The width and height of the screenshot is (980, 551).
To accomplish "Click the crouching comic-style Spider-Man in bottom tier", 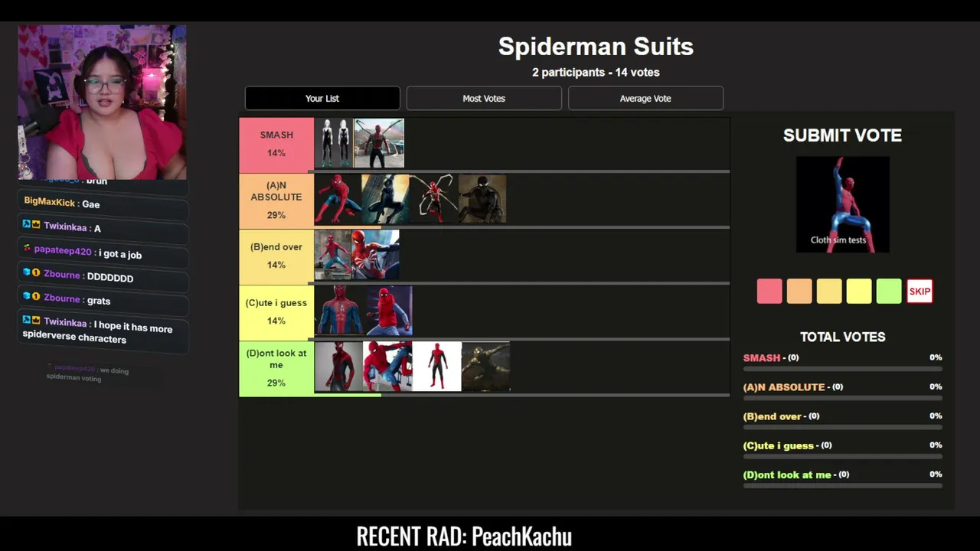I will [x=387, y=367].
